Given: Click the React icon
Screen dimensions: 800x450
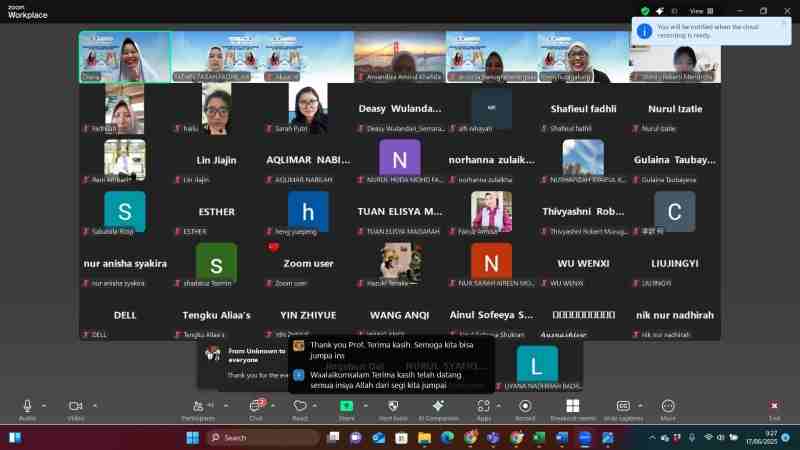Looking at the screenshot, I should [x=300, y=408].
